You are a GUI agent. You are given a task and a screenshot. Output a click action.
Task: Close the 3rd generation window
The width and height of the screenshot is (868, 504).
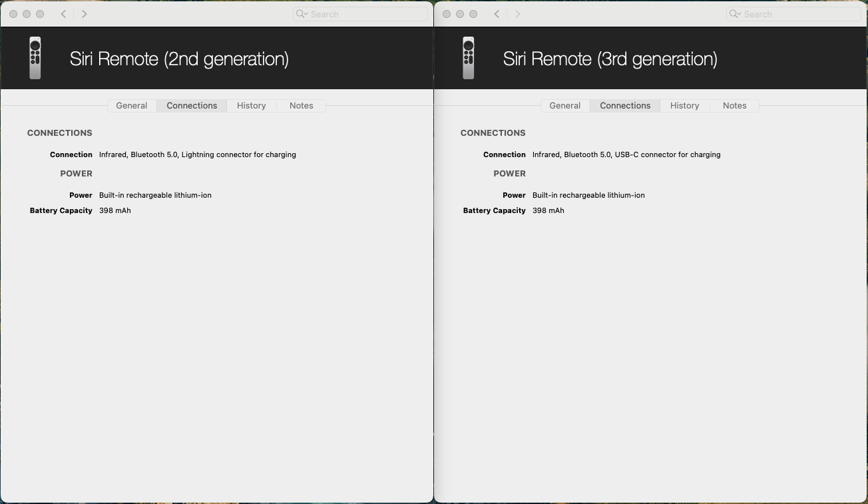pos(447,14)
